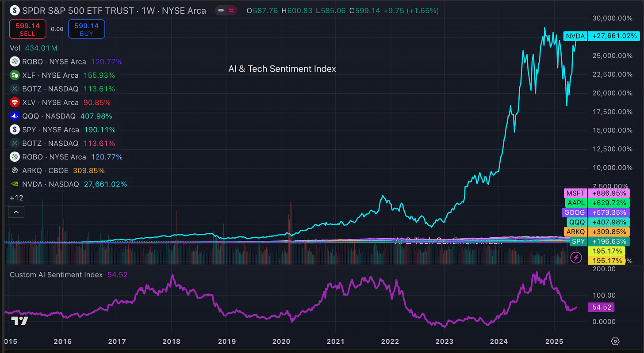
Task: Click the blue QQQ logo icon in legend
Action: coord(15,116)
